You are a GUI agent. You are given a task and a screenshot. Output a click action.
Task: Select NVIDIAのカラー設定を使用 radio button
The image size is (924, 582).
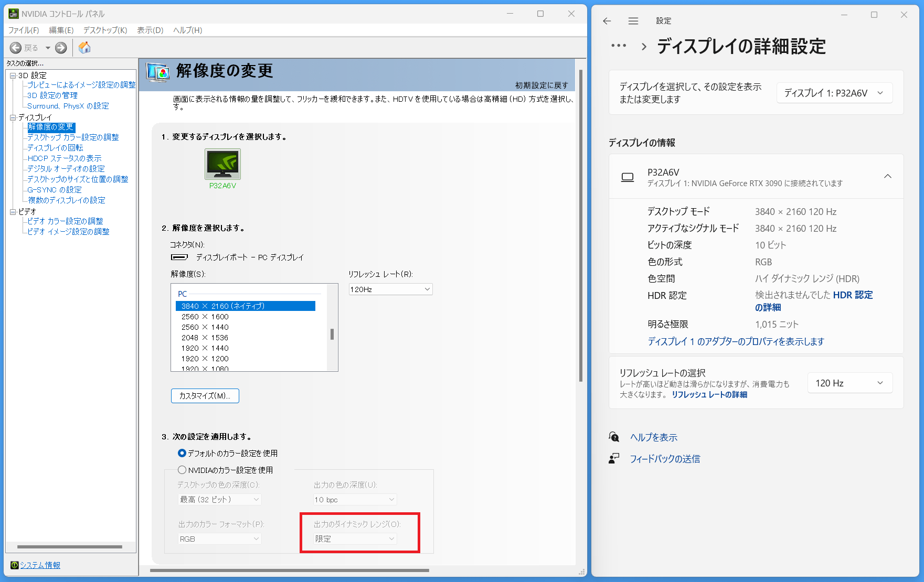point(182,470)
